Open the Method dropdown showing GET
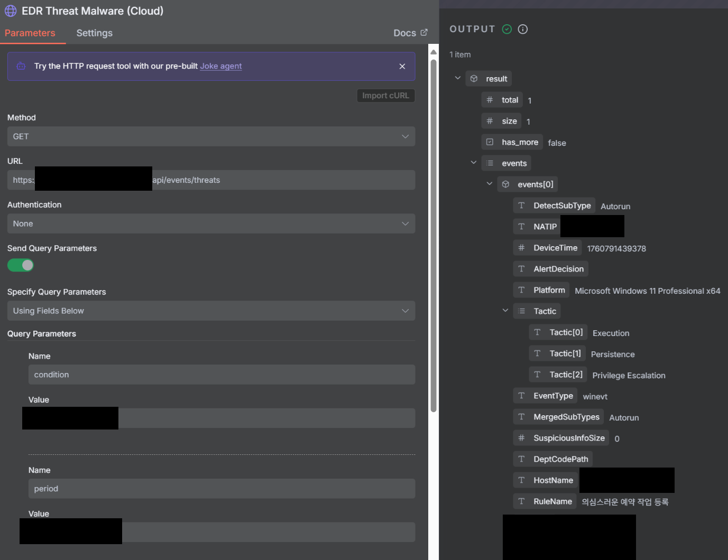728x560 pixels. (x=211, y=136)
